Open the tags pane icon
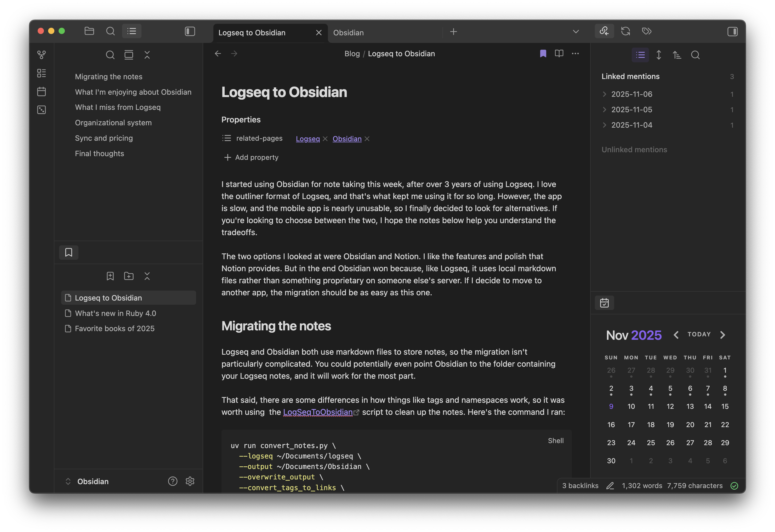 647,31
